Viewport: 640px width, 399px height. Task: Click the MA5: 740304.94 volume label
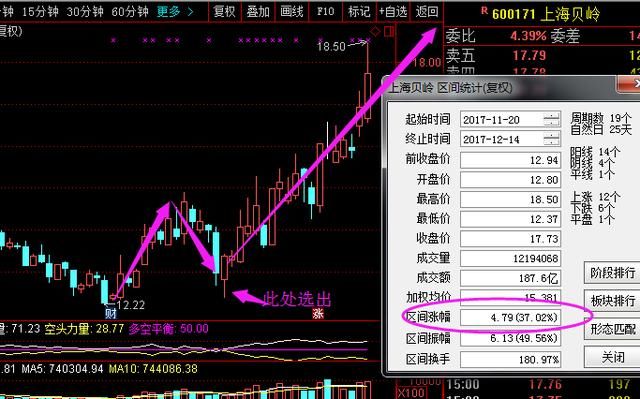[62, 369]
